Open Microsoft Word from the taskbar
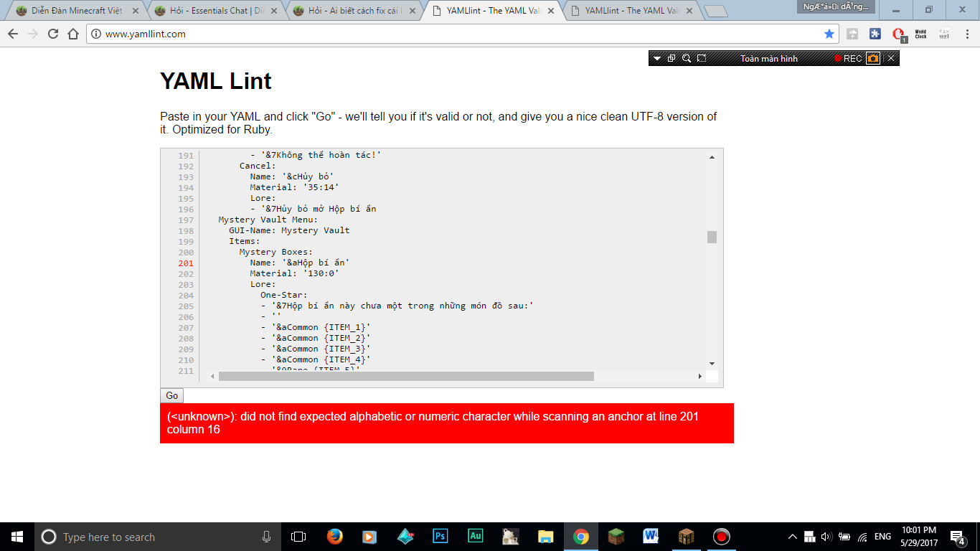Screen dimensions: 980x551 [x=651, y=537]
